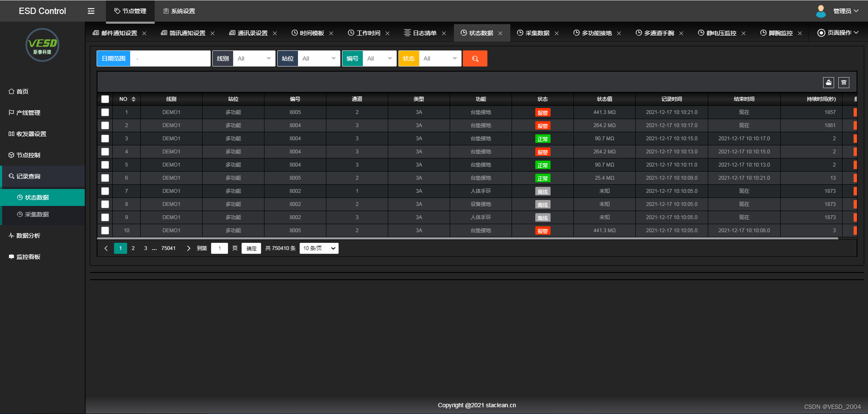Open 收发器设置 in sidebar
The width and height of the screenshot is (868, 414).
42,134
